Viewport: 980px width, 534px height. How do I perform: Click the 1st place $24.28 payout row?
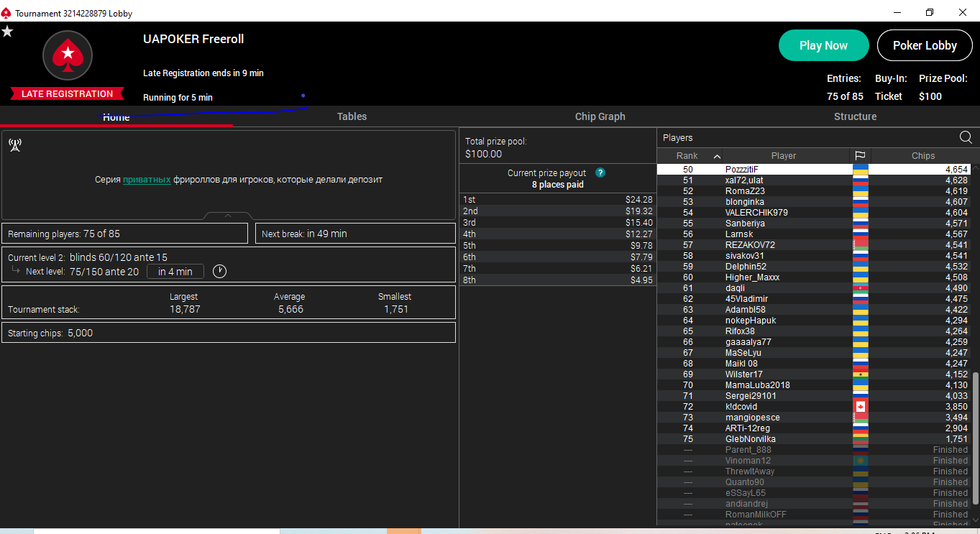click(x=557, y=200)
